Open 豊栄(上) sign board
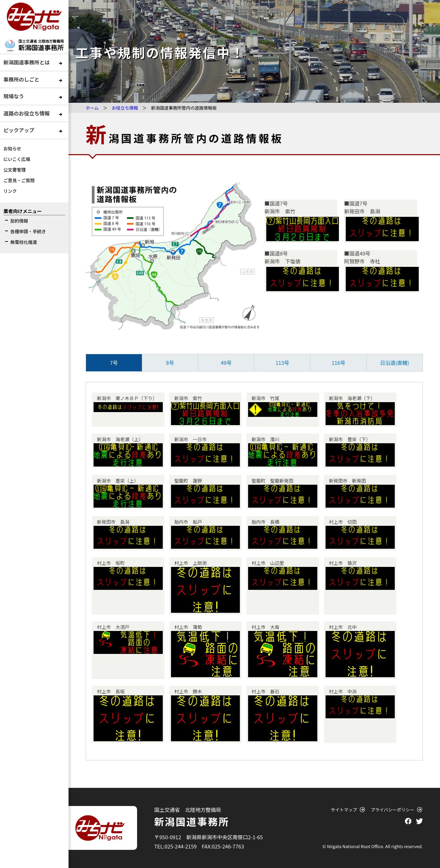The height and width of the screenshot is (868, 440). tap(128, 496)
